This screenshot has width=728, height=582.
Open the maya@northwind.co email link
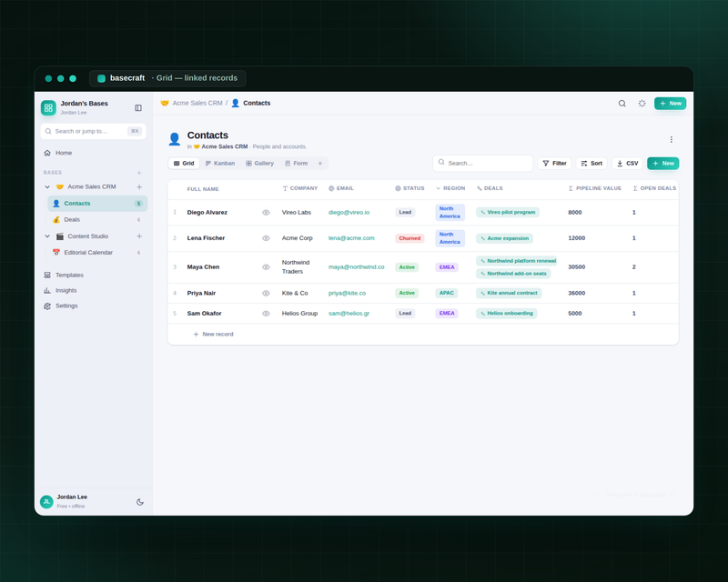click(x=357, y=267)
